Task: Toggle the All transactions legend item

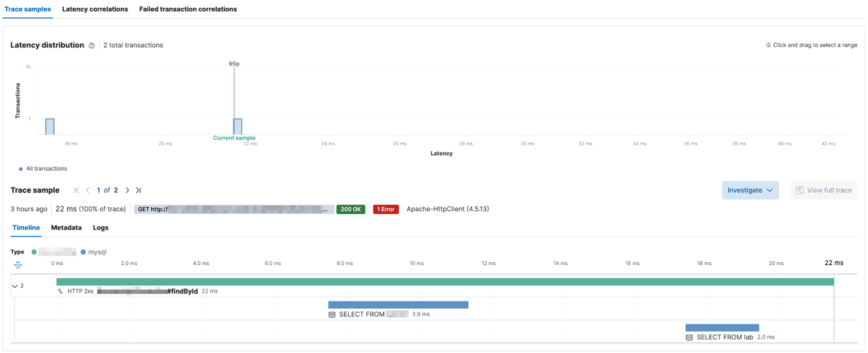Action: point(43,168)
